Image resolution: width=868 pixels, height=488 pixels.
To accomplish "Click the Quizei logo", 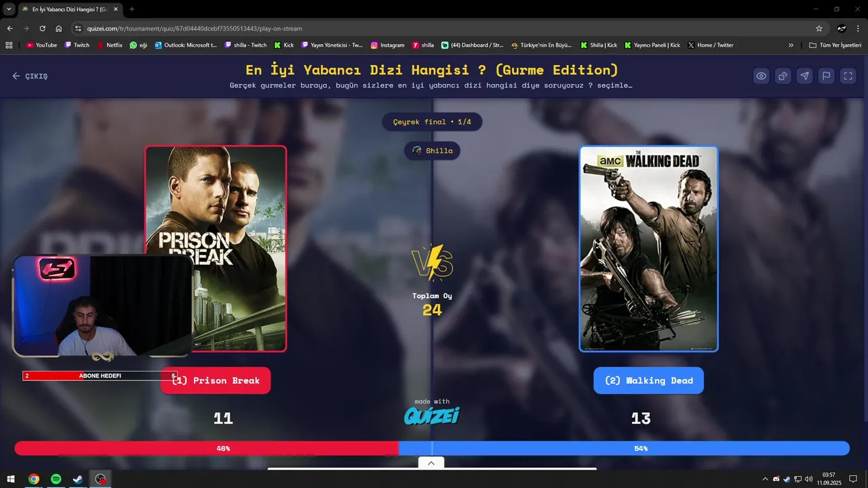I will click(432, 415).
